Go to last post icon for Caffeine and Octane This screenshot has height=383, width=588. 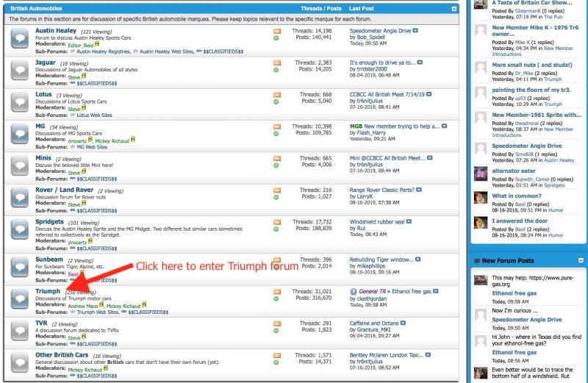[x=403, y=323]
